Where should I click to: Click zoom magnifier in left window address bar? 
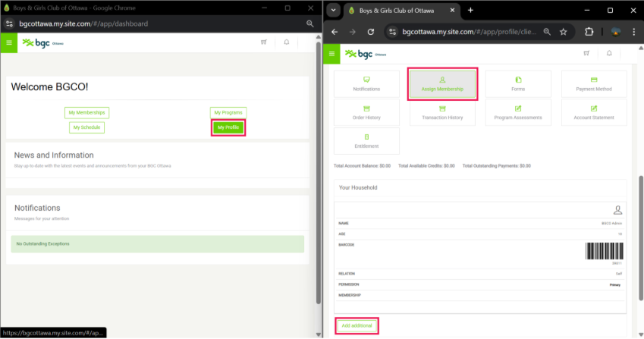click(x=310, y=24)
